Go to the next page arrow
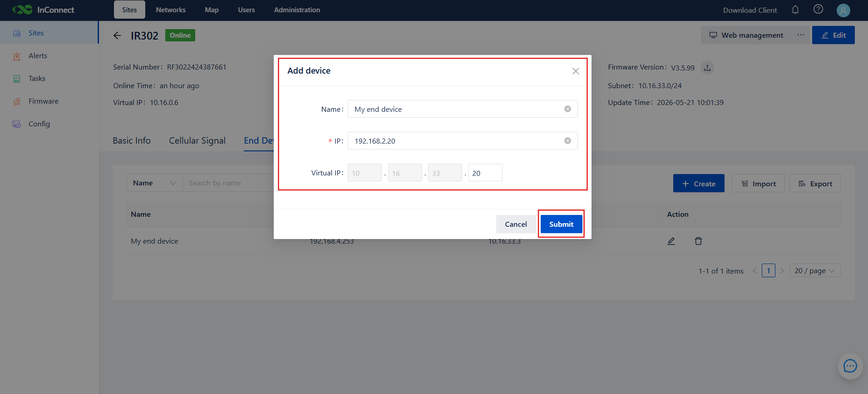 click(x=782, y=271)
